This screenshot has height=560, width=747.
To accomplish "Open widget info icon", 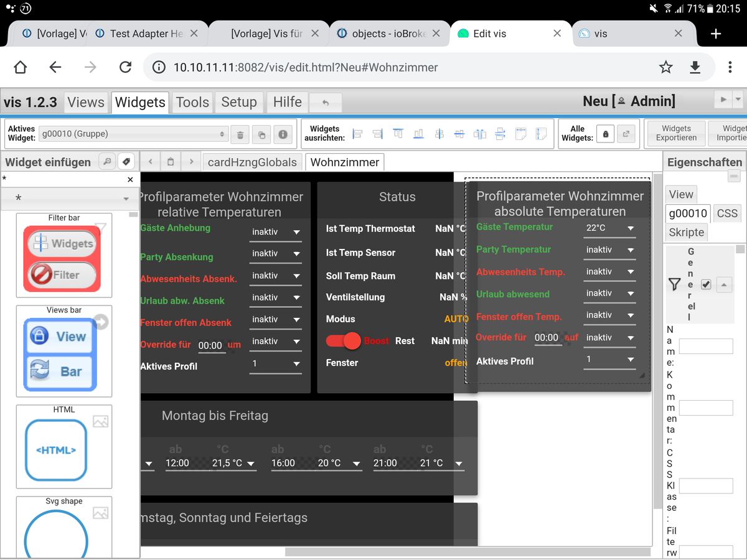I will pos(283,134).
